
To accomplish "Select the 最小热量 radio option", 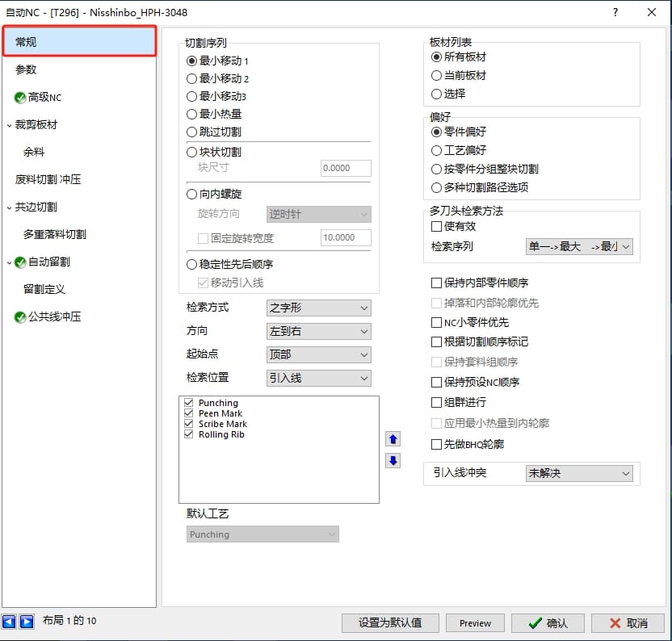I will 192,115.
